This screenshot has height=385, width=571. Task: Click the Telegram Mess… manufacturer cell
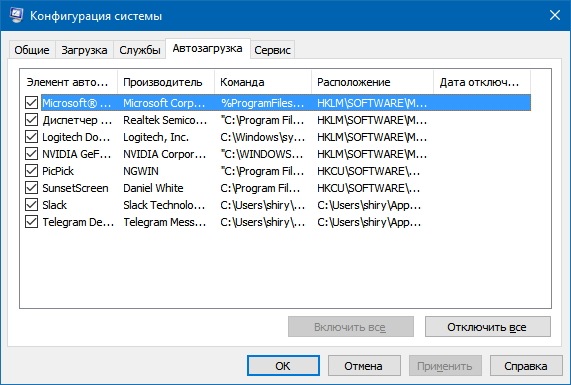point(165,222)
